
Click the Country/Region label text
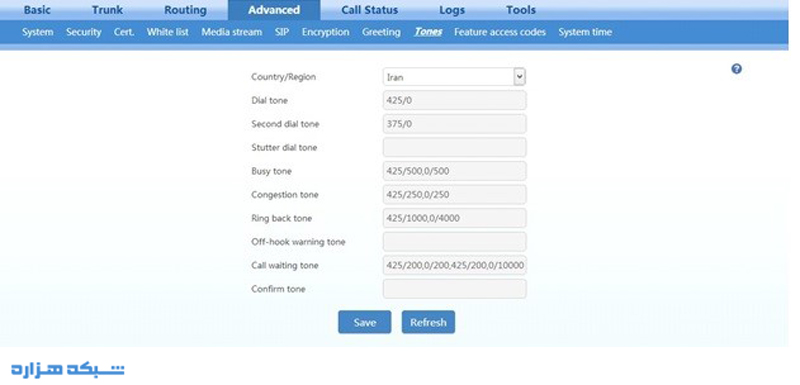283,77
